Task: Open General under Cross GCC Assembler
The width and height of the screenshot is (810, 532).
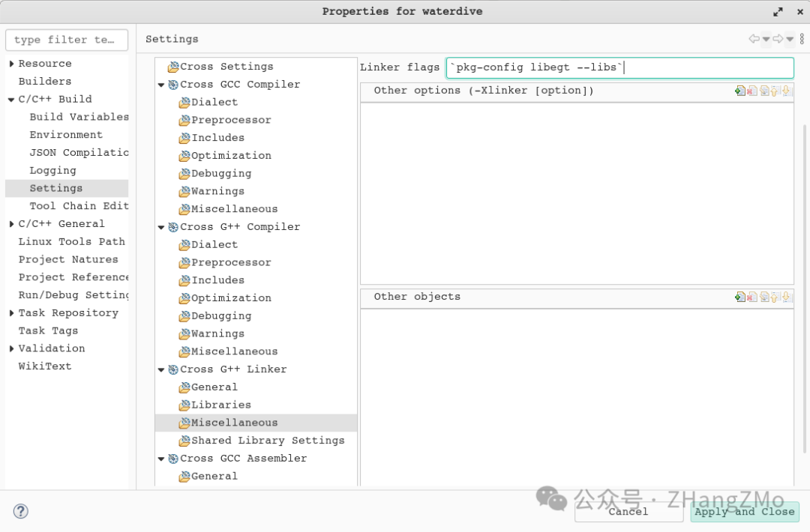Action: click(x=208, y=477)
